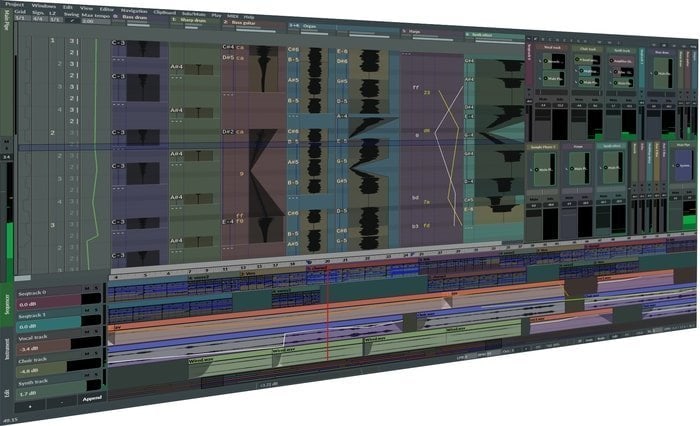Solo Seqtrack 1 with its S button
This screenshot has height=426, width=700.
coord(96,309)
